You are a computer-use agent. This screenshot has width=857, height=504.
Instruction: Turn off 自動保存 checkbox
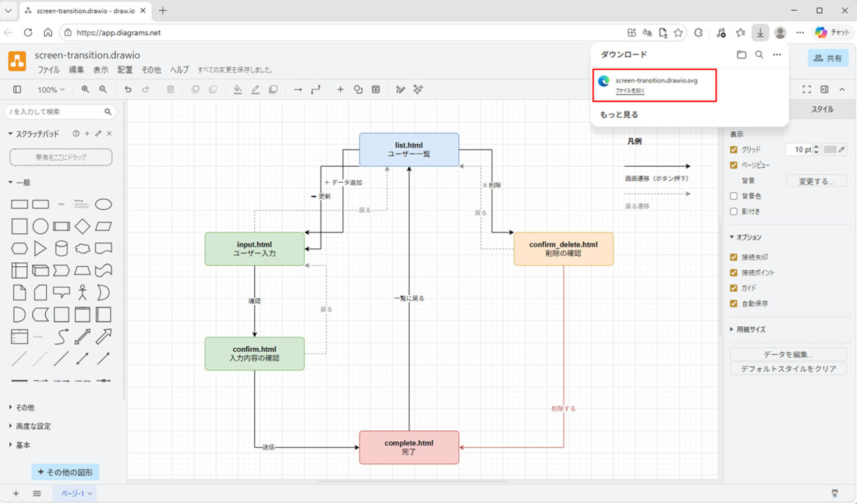tap(734, 304)
